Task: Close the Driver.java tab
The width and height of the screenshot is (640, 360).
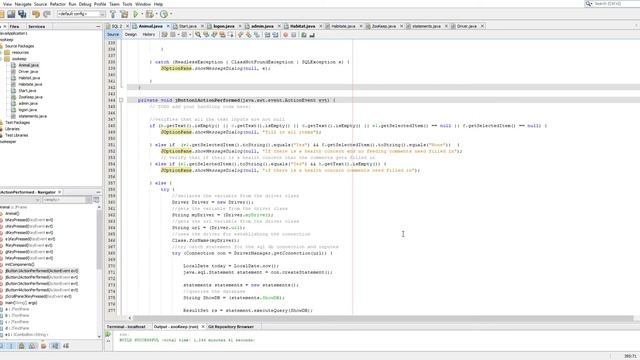Action: (x=482, y=26)
